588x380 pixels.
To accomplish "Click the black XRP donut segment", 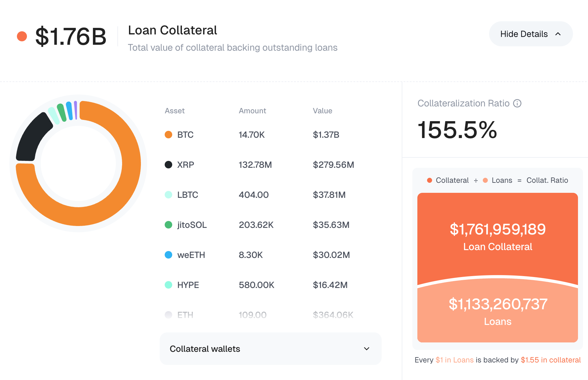I will (x=31, y=138).
